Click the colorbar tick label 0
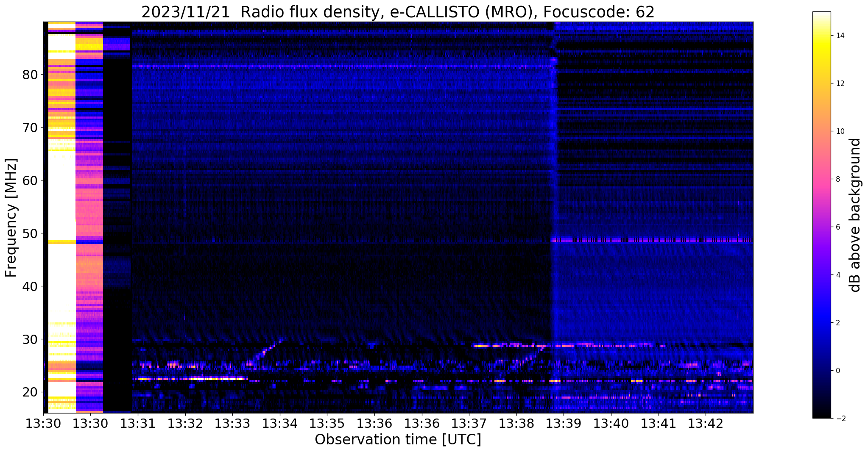 [x=837, y=371]
